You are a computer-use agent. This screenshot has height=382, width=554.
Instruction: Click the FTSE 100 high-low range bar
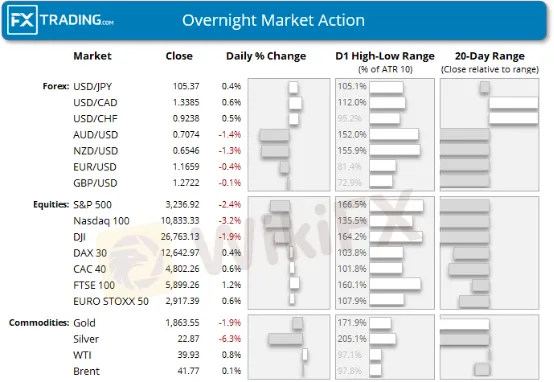(395, 284)
